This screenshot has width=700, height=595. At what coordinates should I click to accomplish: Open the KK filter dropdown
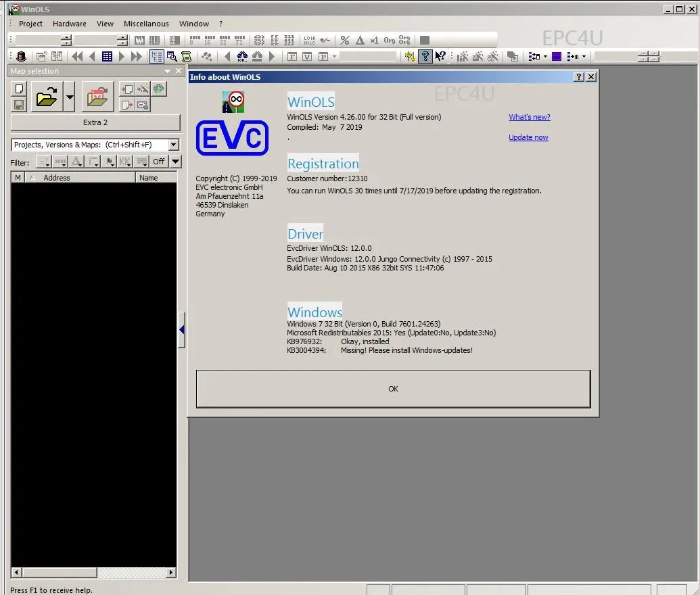click(x=125, y=161)
